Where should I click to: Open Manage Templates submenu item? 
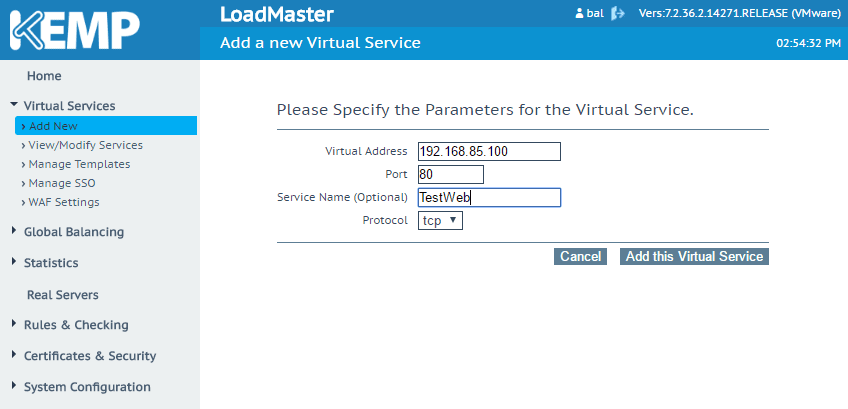pyautogui.click(x=79, y=164)
